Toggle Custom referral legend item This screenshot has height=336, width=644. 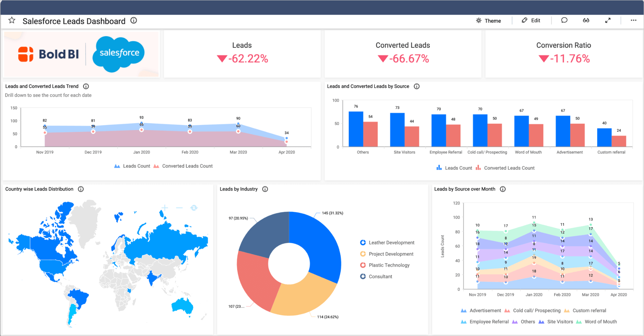585,310
